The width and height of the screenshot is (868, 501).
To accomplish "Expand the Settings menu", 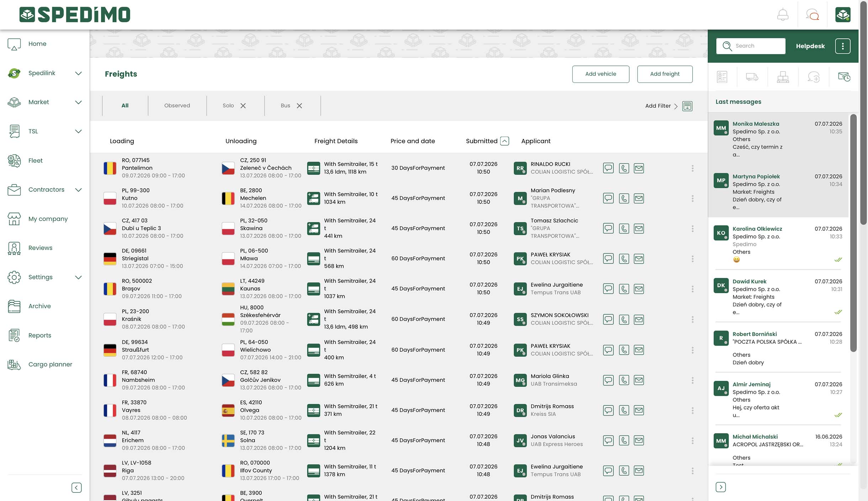I will coord(78,278).
